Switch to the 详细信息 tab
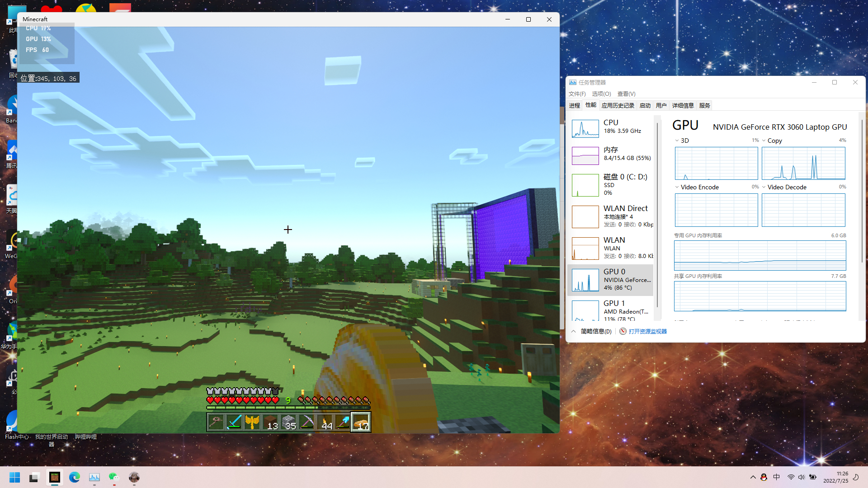The height and width of the screenshot is (488, 868). [x=683, y=105]
